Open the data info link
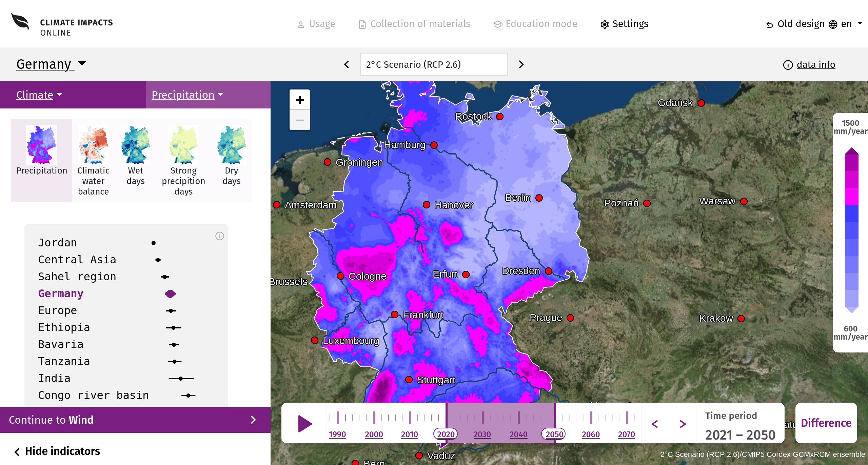 click(x=809, y=64)
